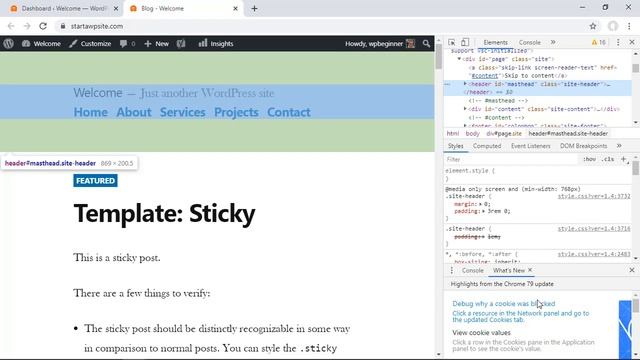Click the warnings count badge 16
This screenshot has width=640, height=360.
(x=598, y=42)
